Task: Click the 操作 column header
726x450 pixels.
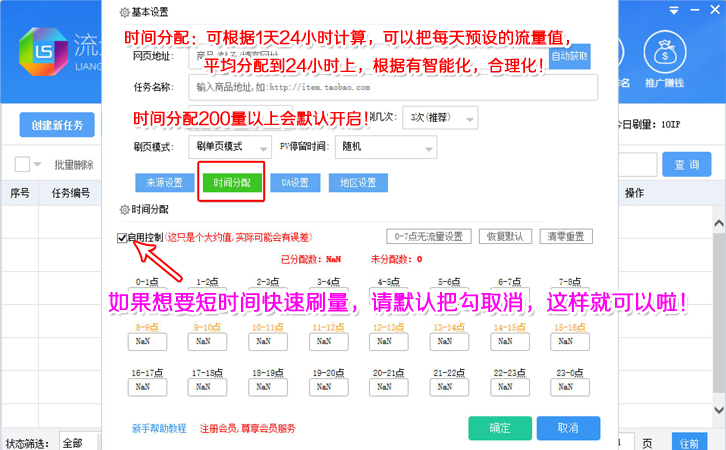Action: pyautogui.click(x=634, y=193)
